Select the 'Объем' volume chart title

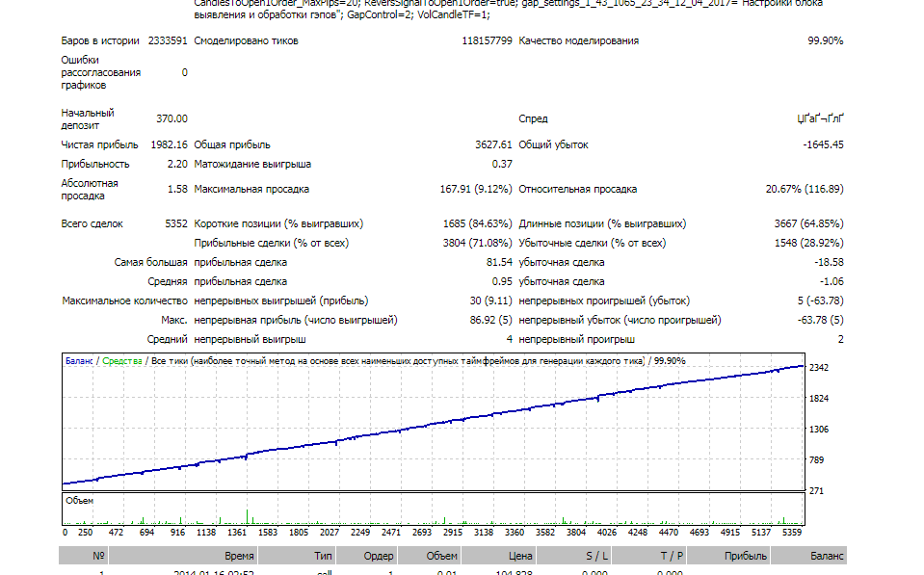pyautogui.click(x=80, y=500)
